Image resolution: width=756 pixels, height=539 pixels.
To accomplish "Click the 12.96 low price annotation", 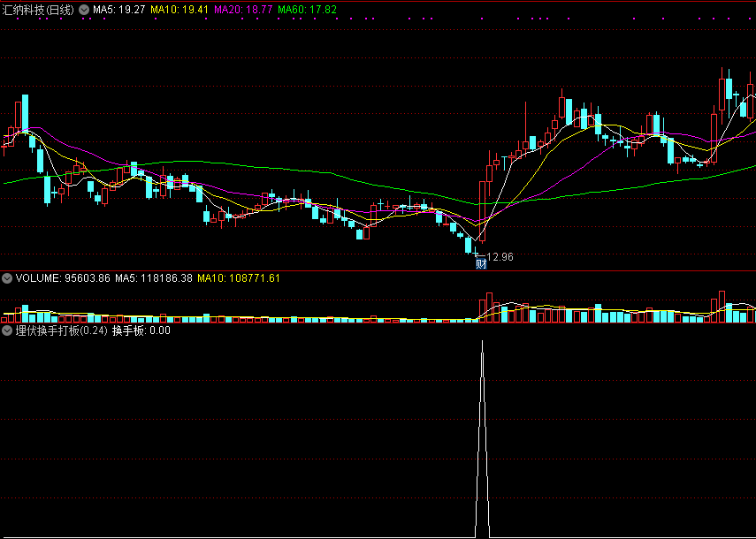I will [500, 257].
